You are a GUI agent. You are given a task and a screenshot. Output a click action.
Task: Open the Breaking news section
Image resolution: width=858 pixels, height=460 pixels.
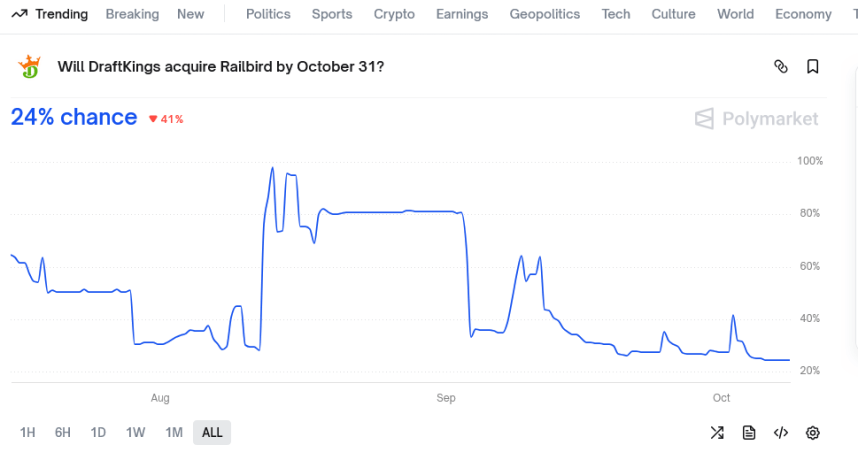132,14
